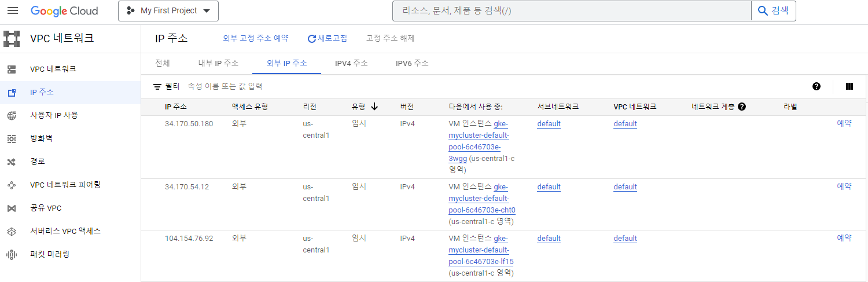Select the 외부 IP 주소 tab
Image resolution: width=868 pixels, height=282 pixels.
(x=287, y=63)
